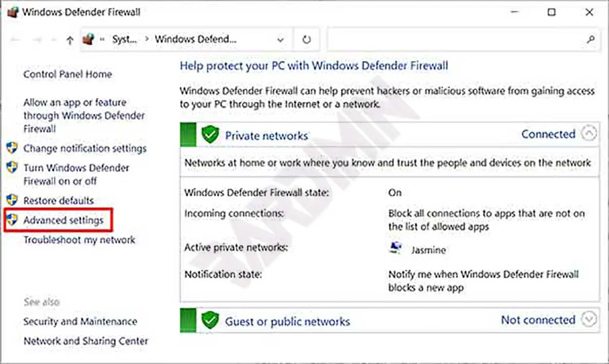This screenshot has width=609, height=364.
Task: Click the search magnifier icon
Action: 591,40
